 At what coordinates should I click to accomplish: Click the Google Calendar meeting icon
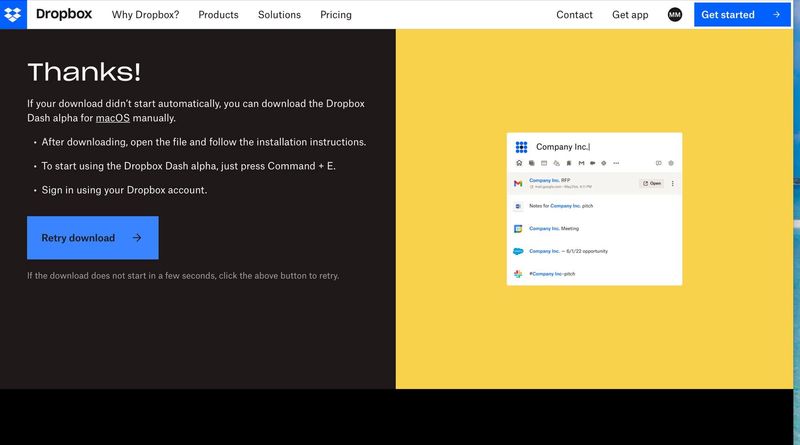click(x=518, y=229)
